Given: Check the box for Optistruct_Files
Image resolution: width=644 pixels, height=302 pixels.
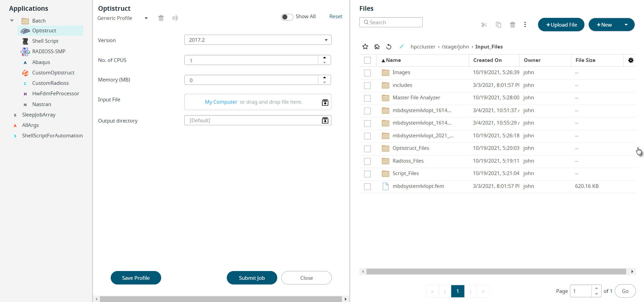Looking at the screenshot, I should click(367, 148).
